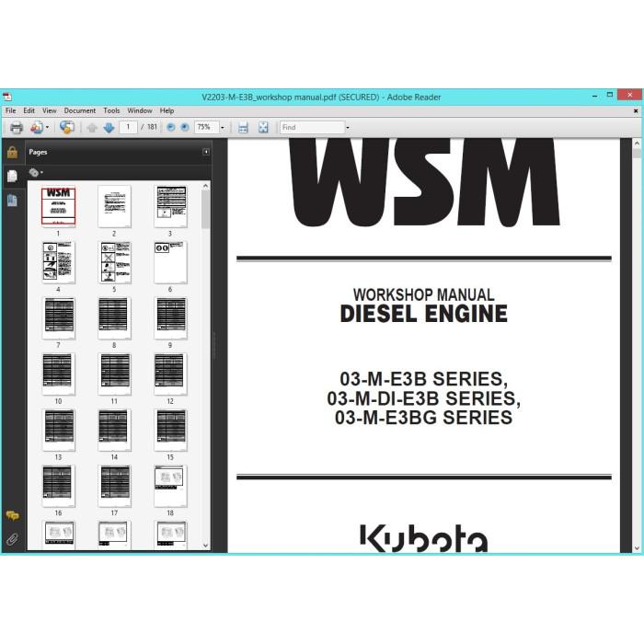
Task: Select page 17 thumbnail
Action: (x=115, y=486)
